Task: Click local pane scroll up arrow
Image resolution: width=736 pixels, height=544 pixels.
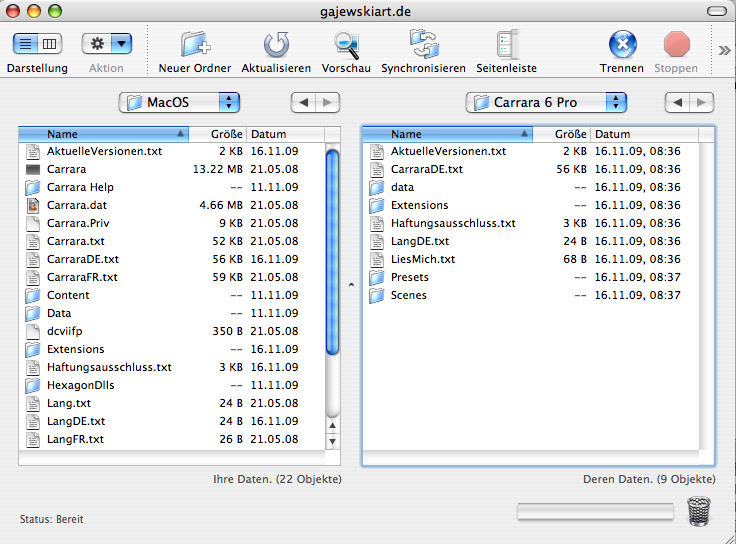Action: click(332, 426)
